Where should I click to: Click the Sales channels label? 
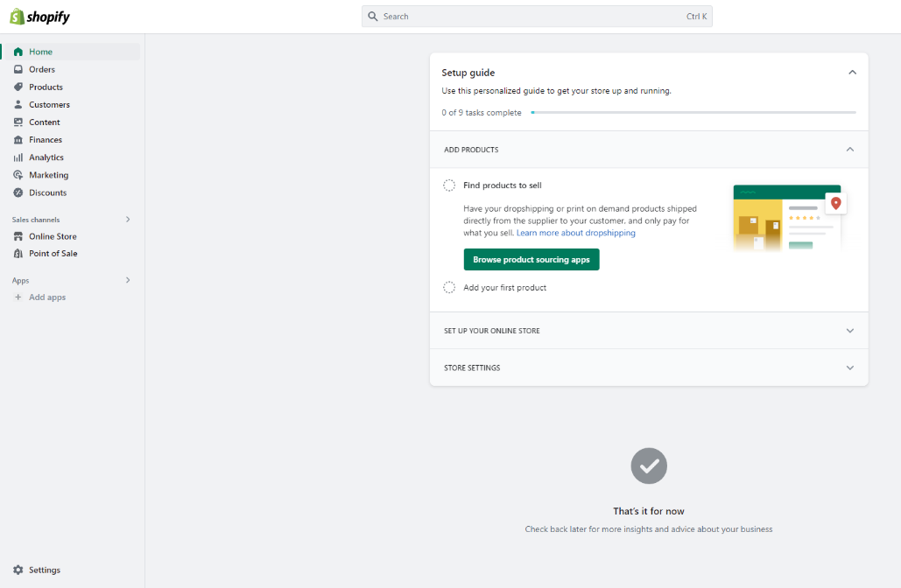[36, 220]
